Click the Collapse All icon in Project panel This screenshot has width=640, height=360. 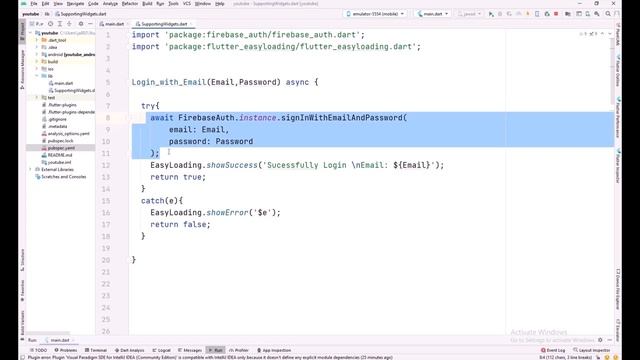click(69, 24)
